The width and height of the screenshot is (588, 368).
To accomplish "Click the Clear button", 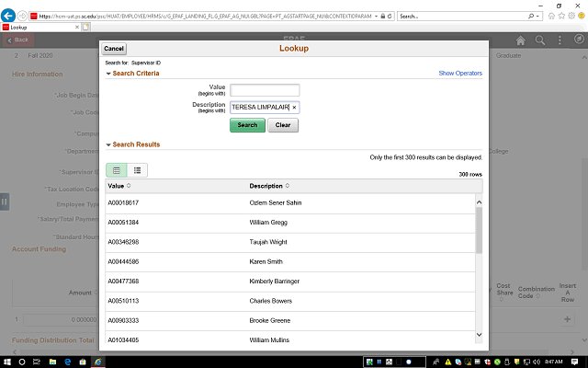I will point(283,125).
